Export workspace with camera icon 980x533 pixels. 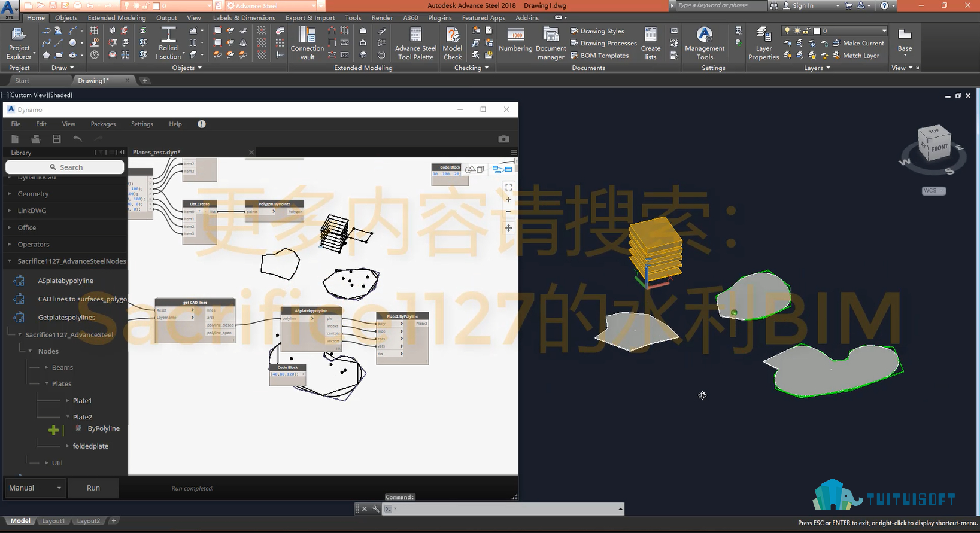point(503,139)
